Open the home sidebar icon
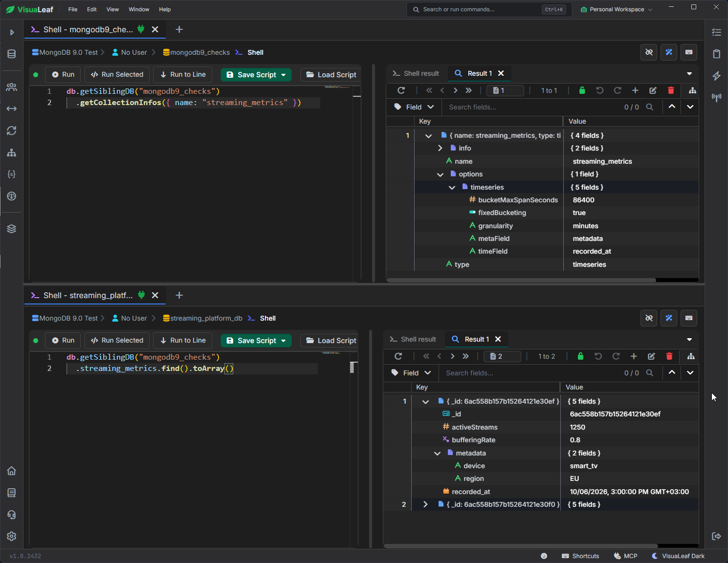Screen dimensions: 728x563 click(12, 471)
